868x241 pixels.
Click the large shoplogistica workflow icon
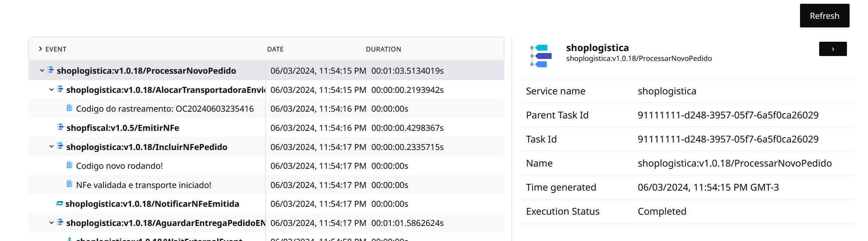541,56
